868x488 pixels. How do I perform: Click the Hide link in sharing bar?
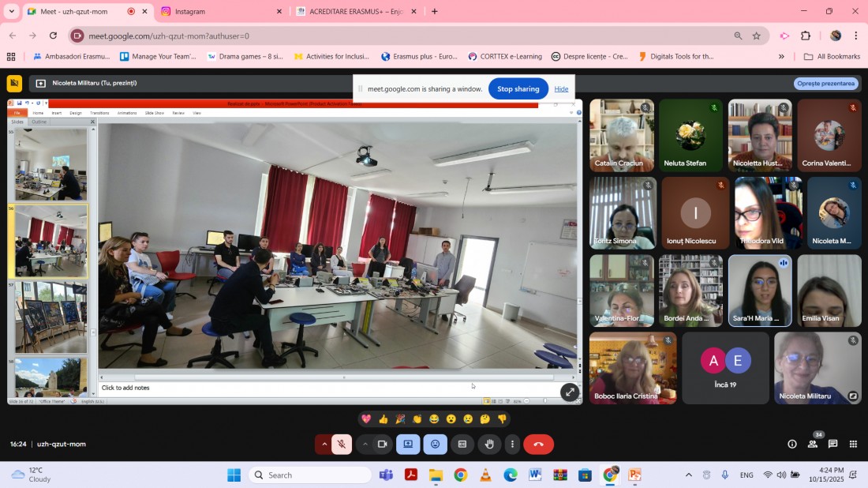tap(561, 88)
